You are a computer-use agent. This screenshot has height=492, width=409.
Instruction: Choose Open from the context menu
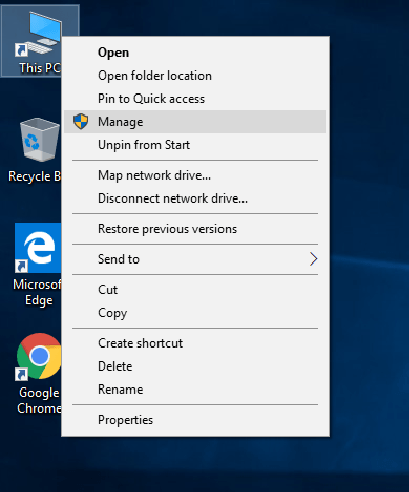(x=195, y=52)
